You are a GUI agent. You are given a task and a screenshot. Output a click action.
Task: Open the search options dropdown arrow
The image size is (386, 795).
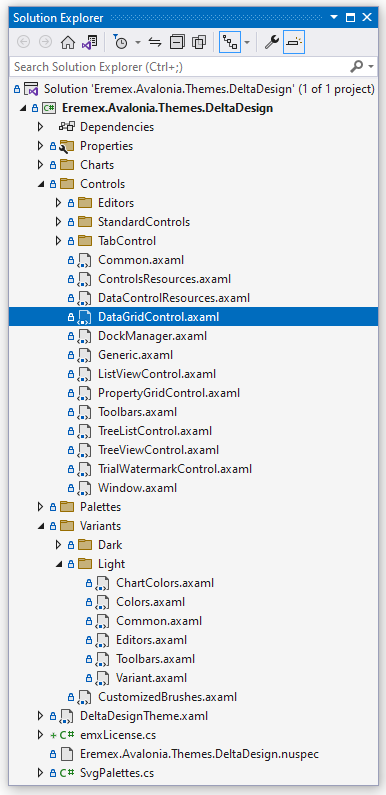[x=371, y=67]
